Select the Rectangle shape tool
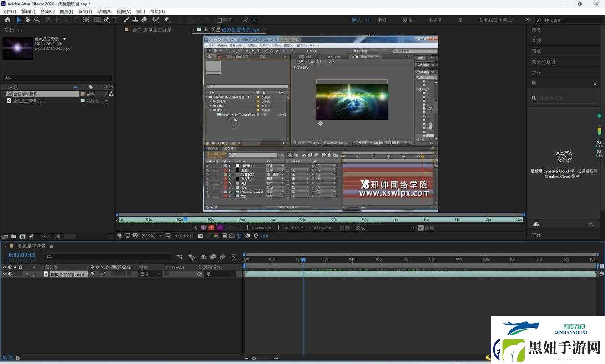The image size is (605, 364). (97, 20)
